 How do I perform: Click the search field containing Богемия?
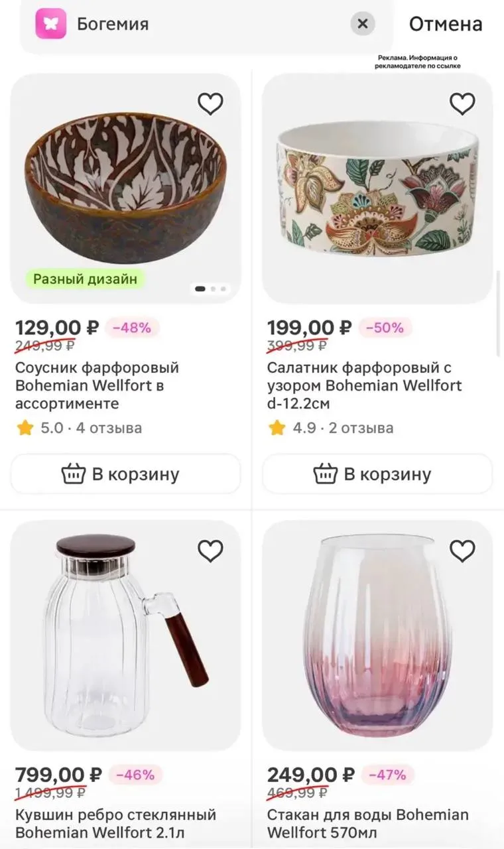click(x=206, y=25)
